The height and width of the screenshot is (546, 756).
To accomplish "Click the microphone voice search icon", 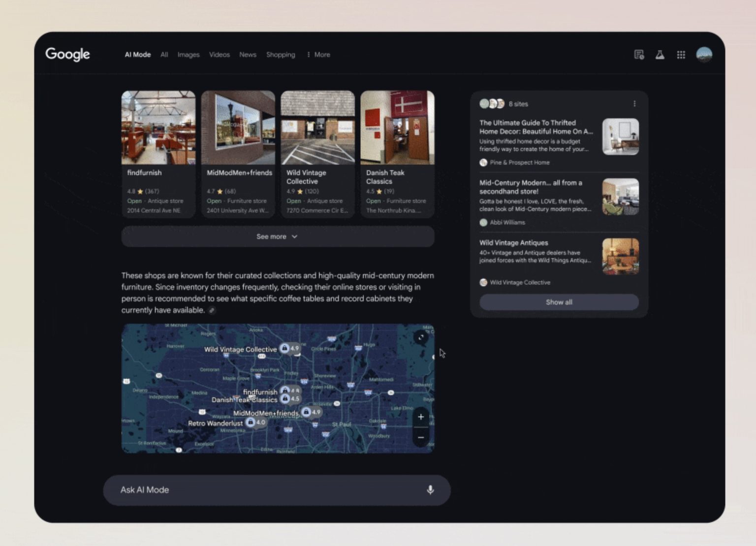I will [x=430, y=490].
